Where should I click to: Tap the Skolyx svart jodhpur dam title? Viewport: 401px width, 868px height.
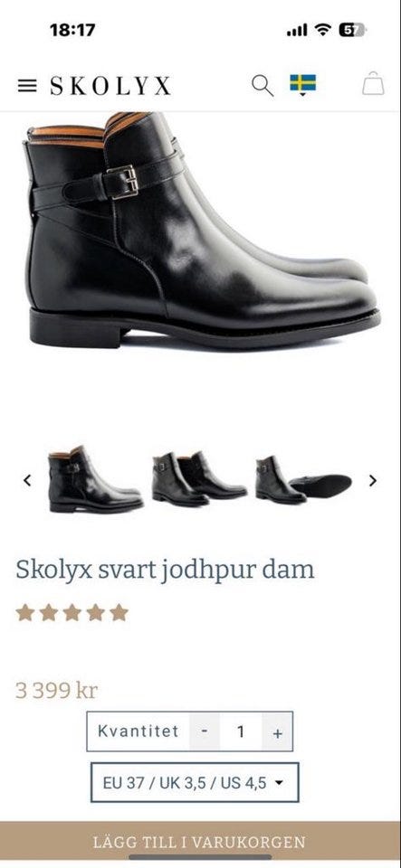click(165, 571)
